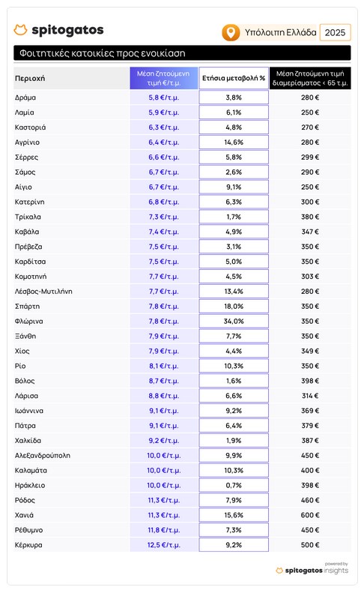Select the Μέση ζητούμενη τιμή €/τ.μ. header
This screenshot has height=593, width=364.
click(x=163, y=78)
